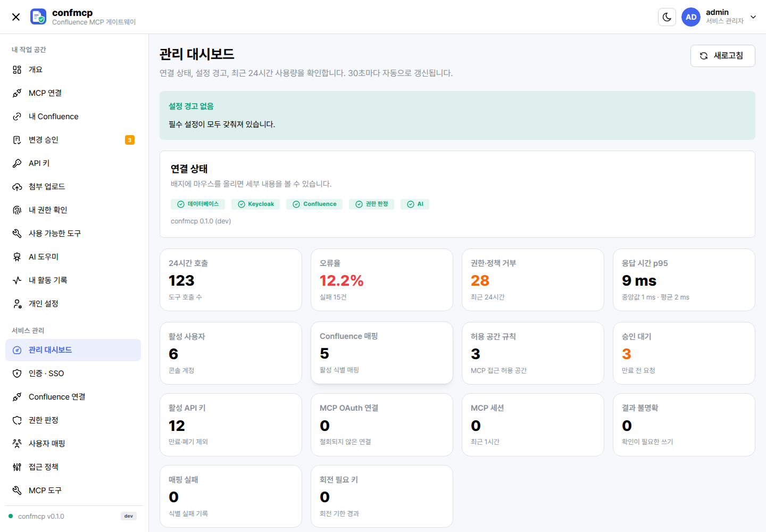
Task: Click the 권한 판정 status badge
Action: click(x=371, y=204)
